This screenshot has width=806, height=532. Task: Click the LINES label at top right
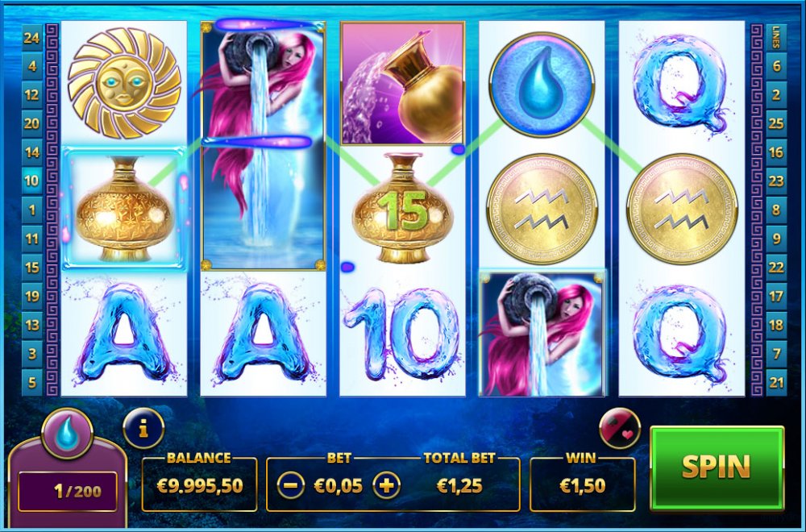(x=776, y=37)
